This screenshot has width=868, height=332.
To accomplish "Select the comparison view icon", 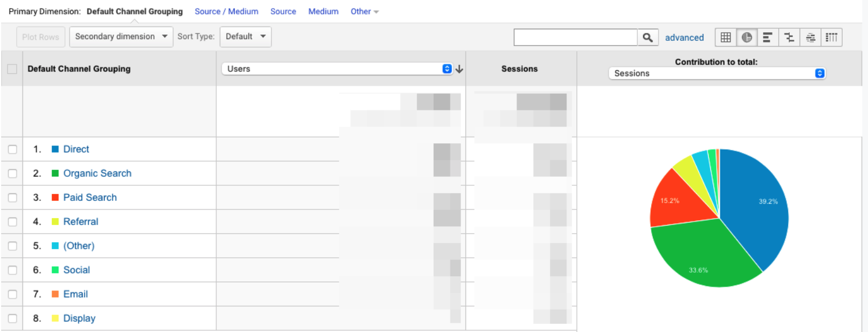I will click(789, 37).
